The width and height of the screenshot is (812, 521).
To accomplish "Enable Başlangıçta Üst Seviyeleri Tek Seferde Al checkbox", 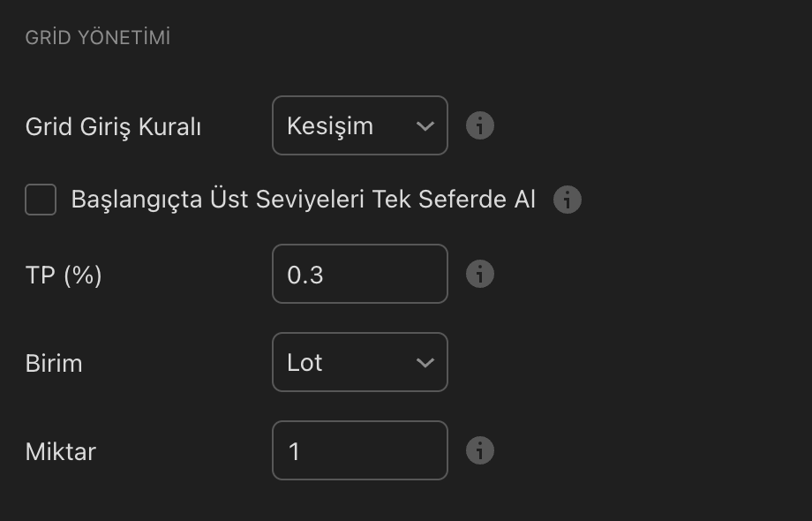I will coord(41,200).
